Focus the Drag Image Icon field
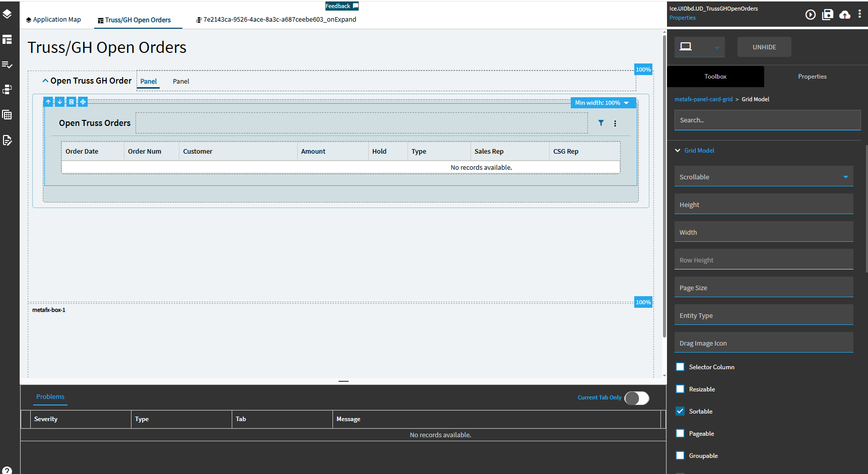Screen dimensions: 868x474 click(764, 343)
